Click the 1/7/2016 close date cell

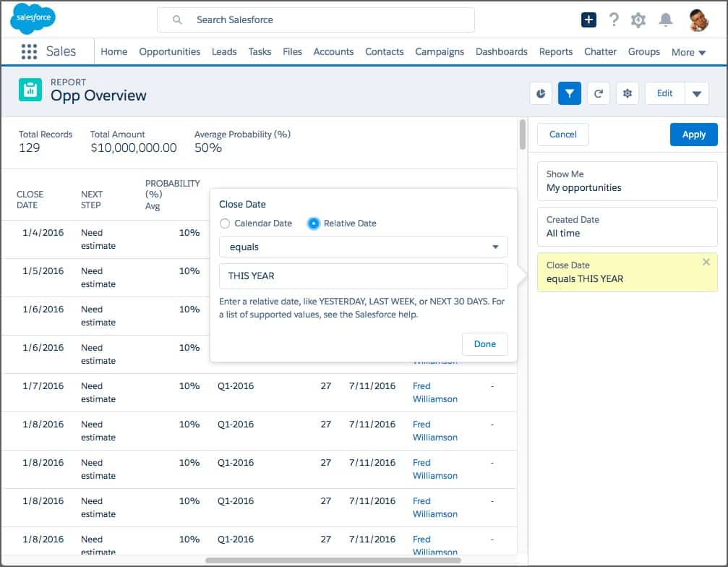(x=43, y=386)
